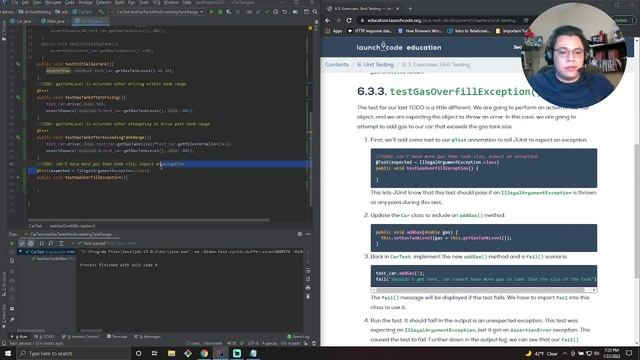Open the Version Control tool window
The image size is (640, 360).
[81, 337]
